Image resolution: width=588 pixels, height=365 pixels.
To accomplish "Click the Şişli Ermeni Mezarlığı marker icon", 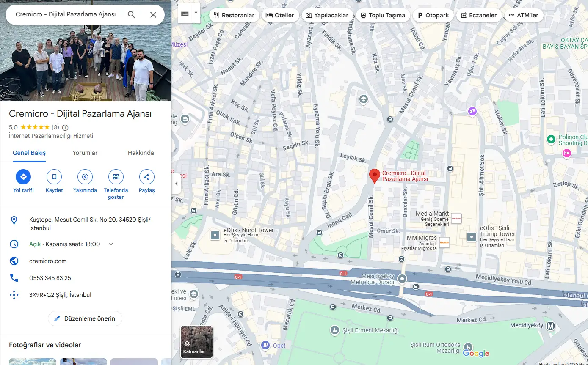I will tap(334, 329).
